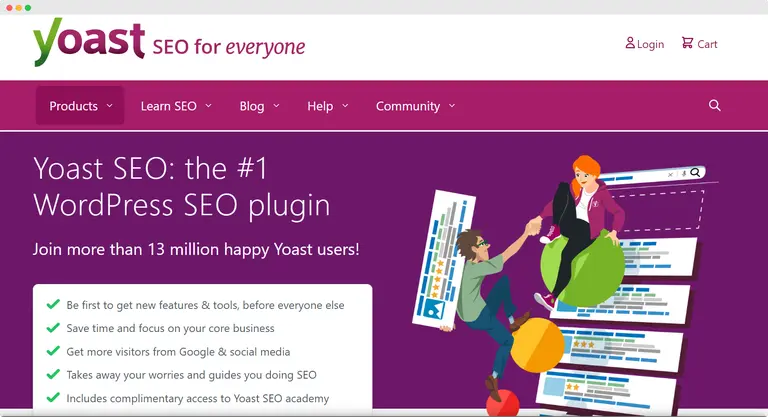The width and height of the screenshot is (768, 417).
Task: Click 'Includes complimentary access to Yoast SEO academy'
Action: (x=198, y=398)
